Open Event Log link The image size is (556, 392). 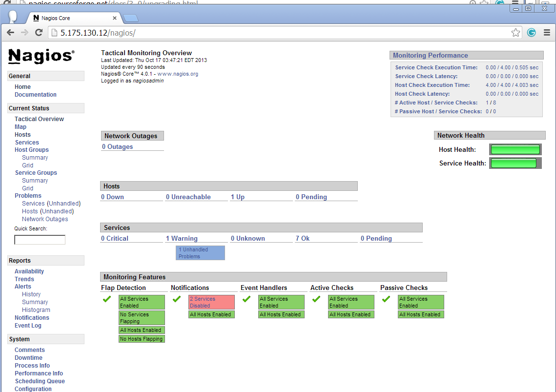tap(28, 326)
